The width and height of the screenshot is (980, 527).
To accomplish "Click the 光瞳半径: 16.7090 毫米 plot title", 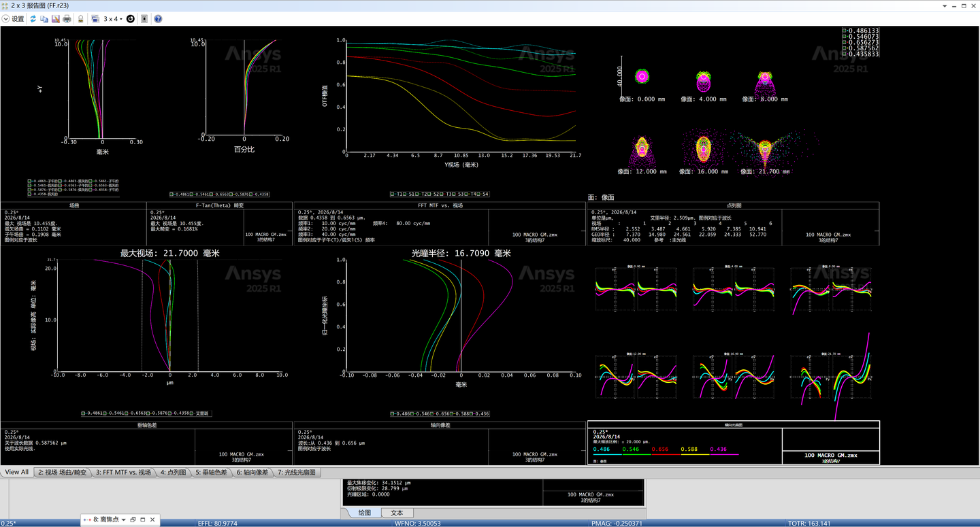I will tap(461, 253).
